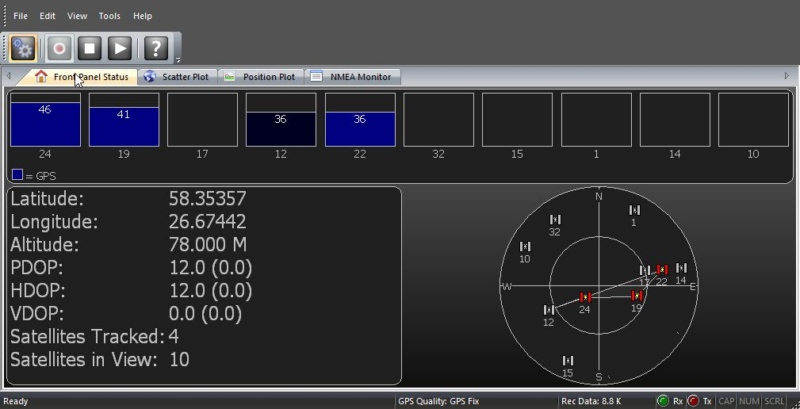
Task: Click satellite 24 icon in sky plot
Action: (586, 297)
